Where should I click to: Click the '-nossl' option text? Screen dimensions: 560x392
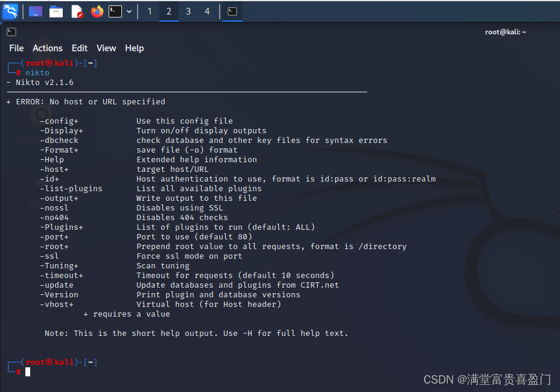54,208
